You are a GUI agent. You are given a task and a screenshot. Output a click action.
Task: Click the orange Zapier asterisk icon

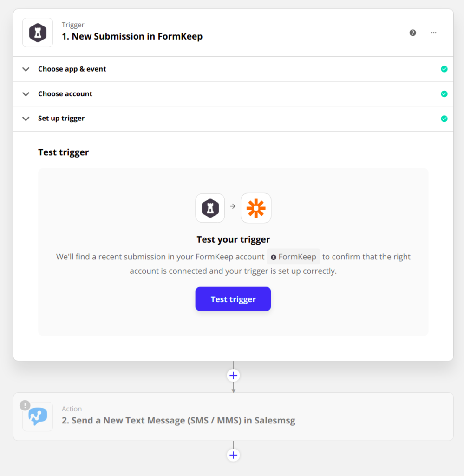[256, 208]
